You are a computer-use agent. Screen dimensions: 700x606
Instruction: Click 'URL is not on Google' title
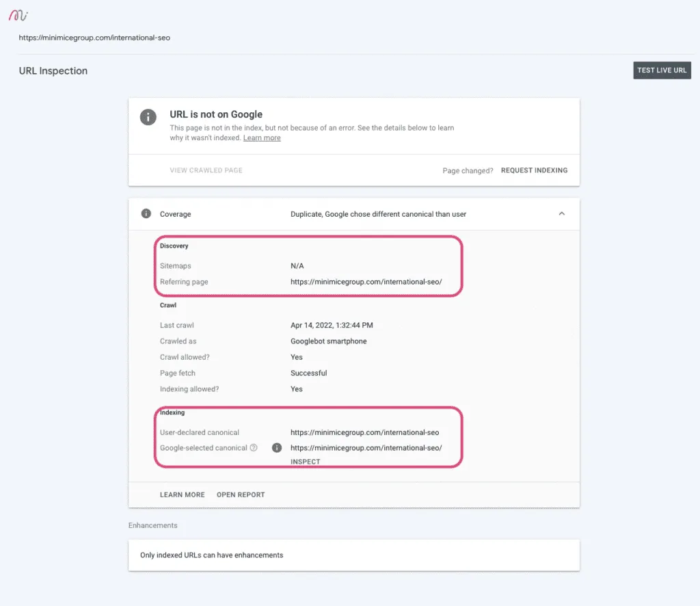coord(216,114)
